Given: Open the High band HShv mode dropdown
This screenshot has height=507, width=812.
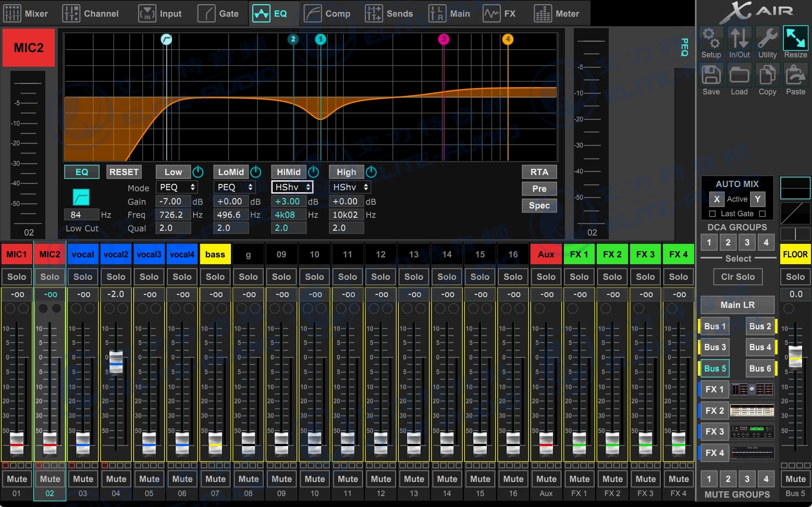Looking at the screenshot, I should click(350, 187).
